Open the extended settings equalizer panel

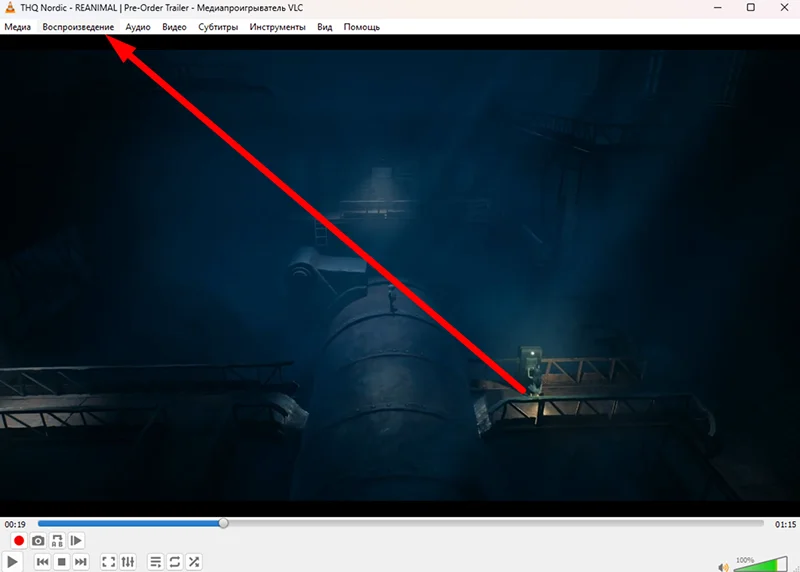point(128,562)
